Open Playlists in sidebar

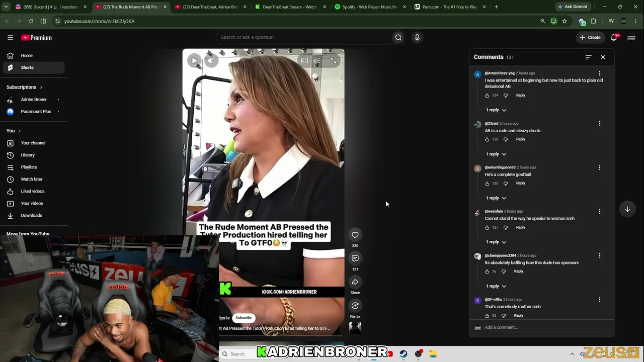(33, 167)
